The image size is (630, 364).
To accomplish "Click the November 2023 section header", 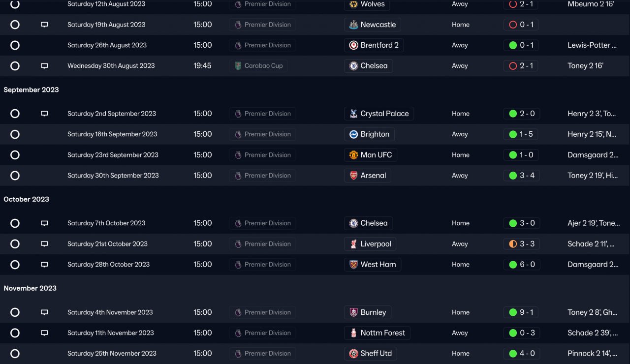I will point(30,288).
